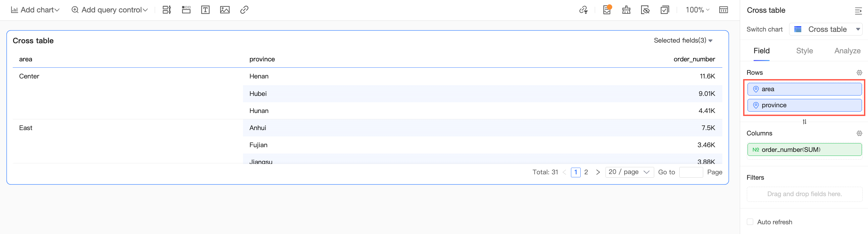Screen dimensions: 868x234
Task: Open the Add chart dropdown
Action: (35, 10)
